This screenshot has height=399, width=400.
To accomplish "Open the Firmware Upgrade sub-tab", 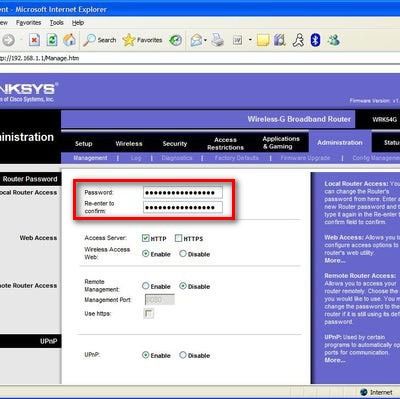I will coord(305,158).
